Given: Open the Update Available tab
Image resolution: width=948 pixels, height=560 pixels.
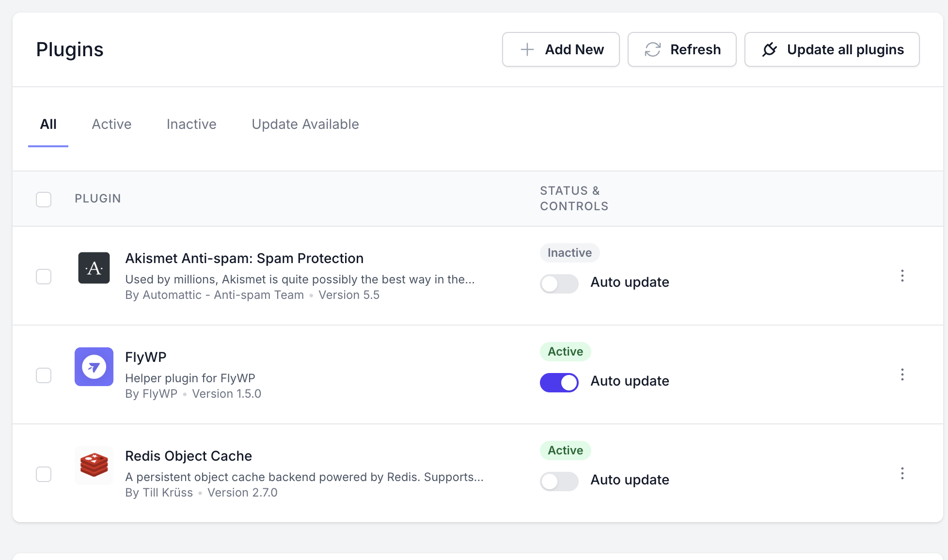Looking at the screenshot, I should point(305,124).
